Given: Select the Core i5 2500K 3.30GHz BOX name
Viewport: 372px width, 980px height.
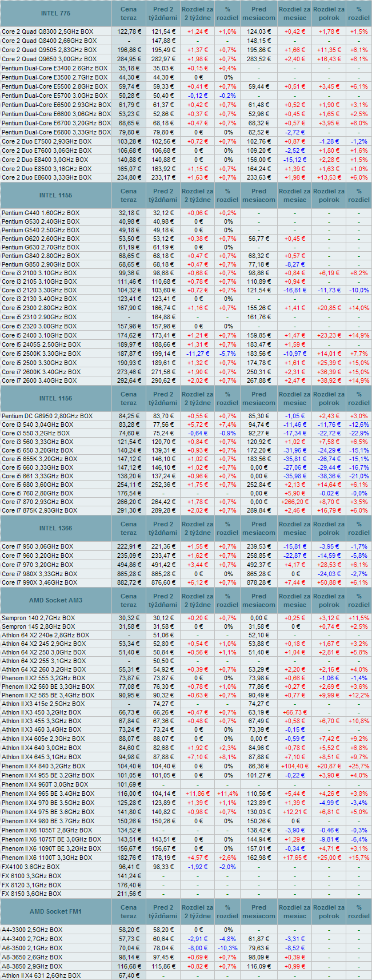Looking at the screenshot, I should pos(41,354).
